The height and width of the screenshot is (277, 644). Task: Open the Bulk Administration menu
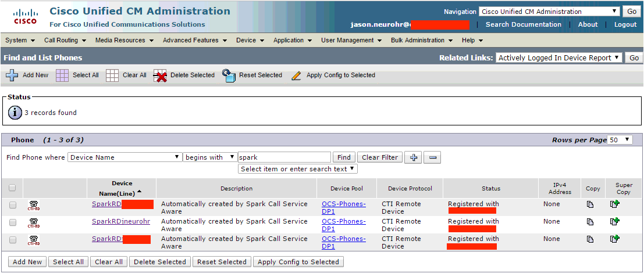[x=422, y=40]
